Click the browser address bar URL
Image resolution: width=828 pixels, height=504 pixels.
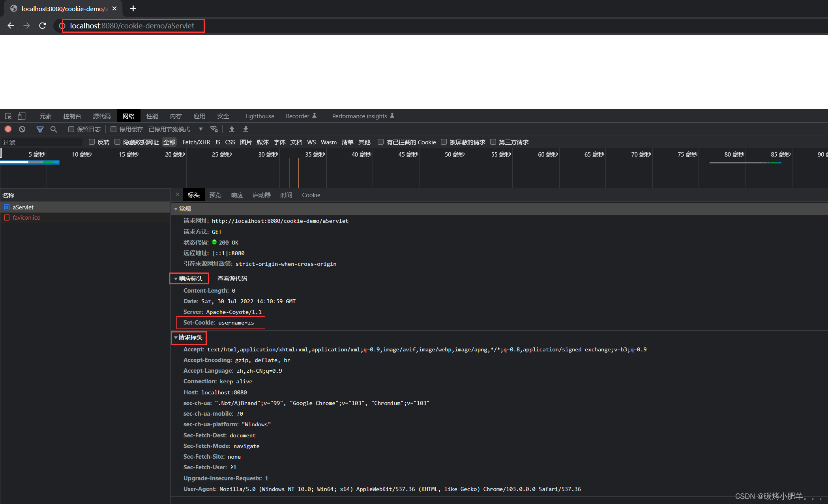point(132,26)
